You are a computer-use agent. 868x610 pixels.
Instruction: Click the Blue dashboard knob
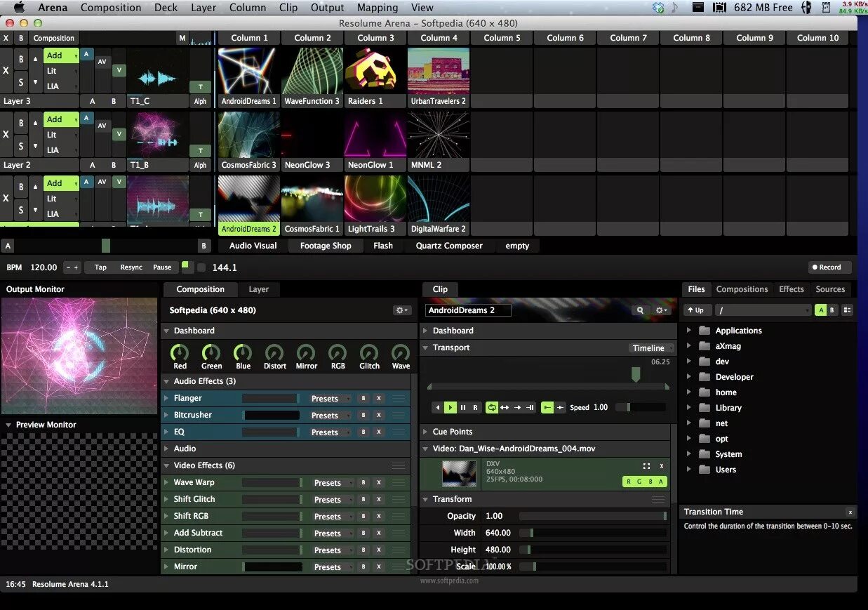pyautogui.click(x=243, y=353)
